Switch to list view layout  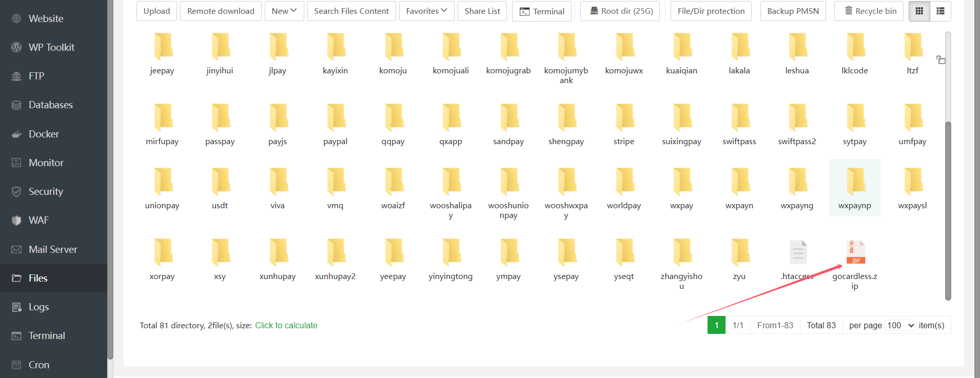coord(940,11)
